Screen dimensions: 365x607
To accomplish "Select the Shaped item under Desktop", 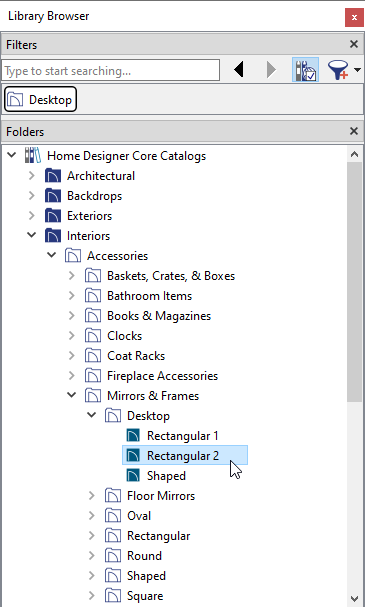I will (166, 476).
